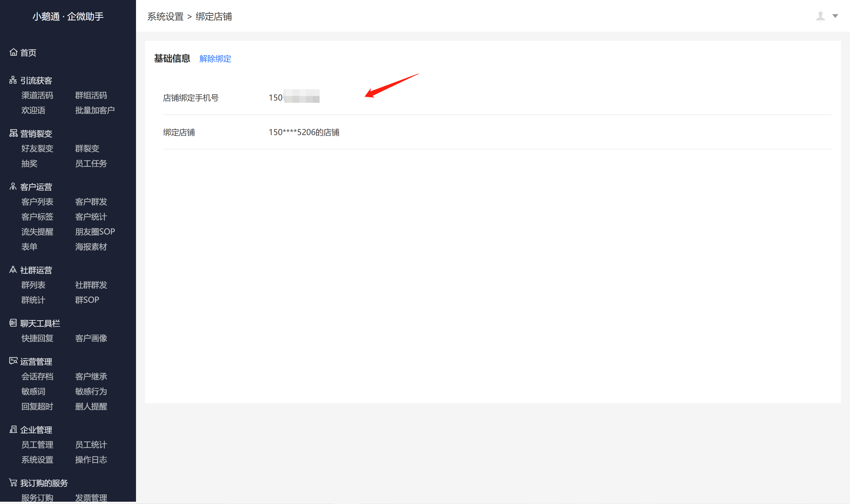Open 抽奖 menu item
This screenshot has height=504, width=850.
tap(29, 164)
